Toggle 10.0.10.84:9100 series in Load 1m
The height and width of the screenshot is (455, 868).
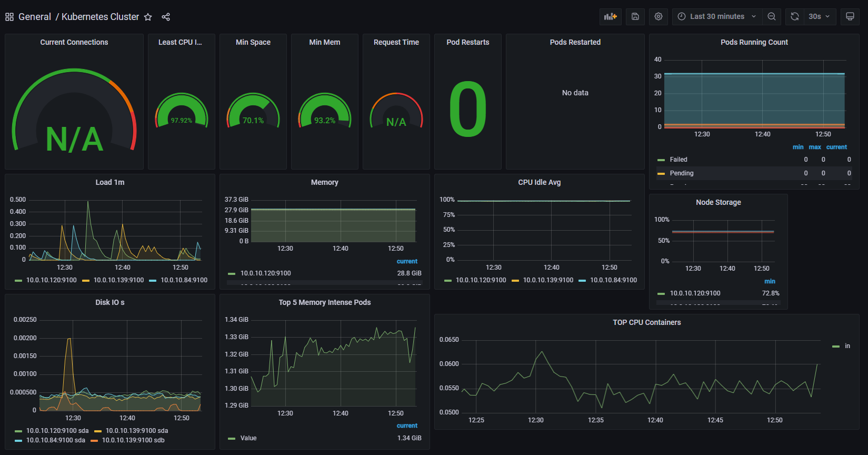coord(184,280)
